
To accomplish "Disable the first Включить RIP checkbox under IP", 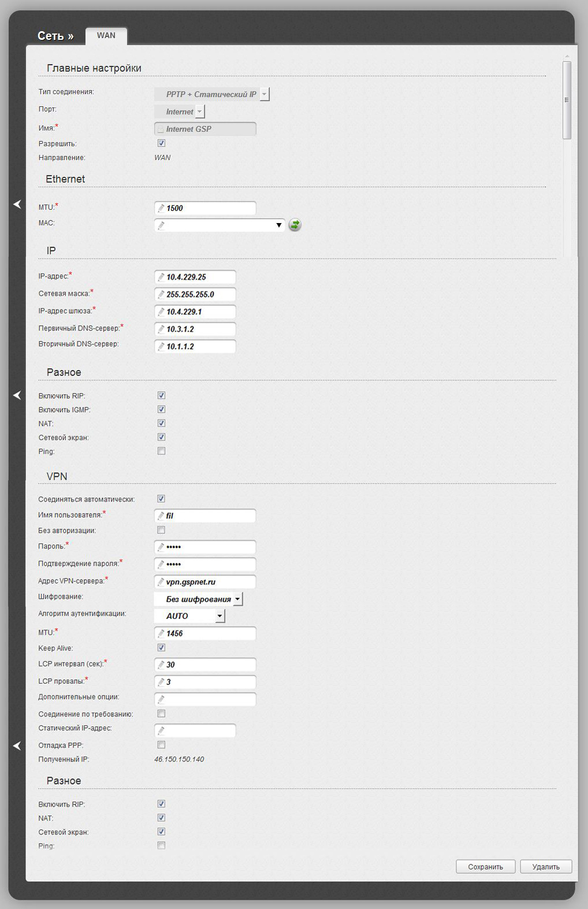I will [161, 395].
